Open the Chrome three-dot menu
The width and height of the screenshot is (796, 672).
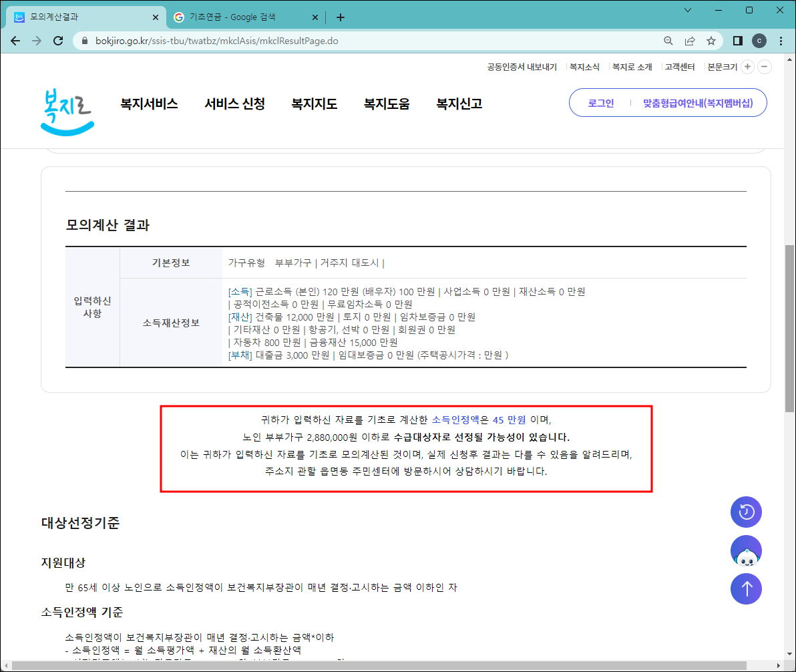pyautogui.click(x=781, y=41)
